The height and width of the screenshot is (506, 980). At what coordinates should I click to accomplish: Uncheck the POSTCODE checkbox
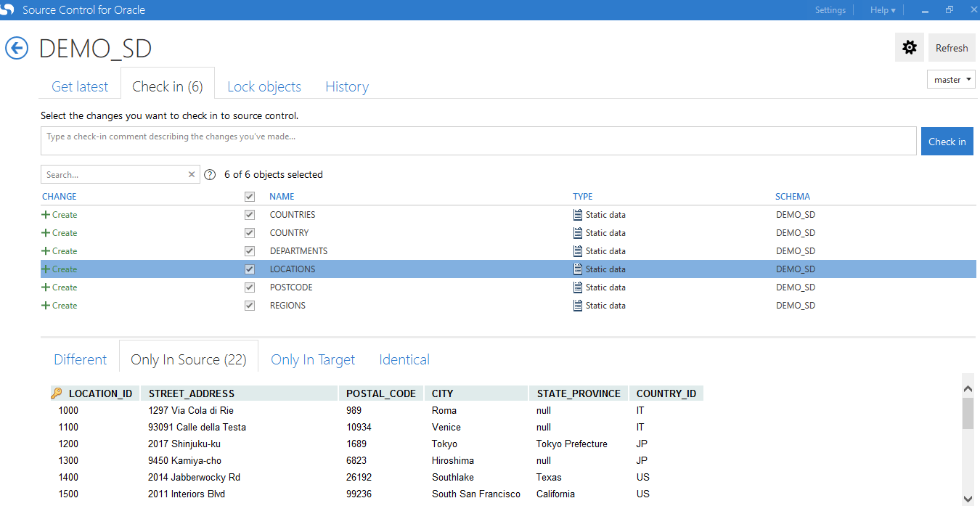coord(250,287)
